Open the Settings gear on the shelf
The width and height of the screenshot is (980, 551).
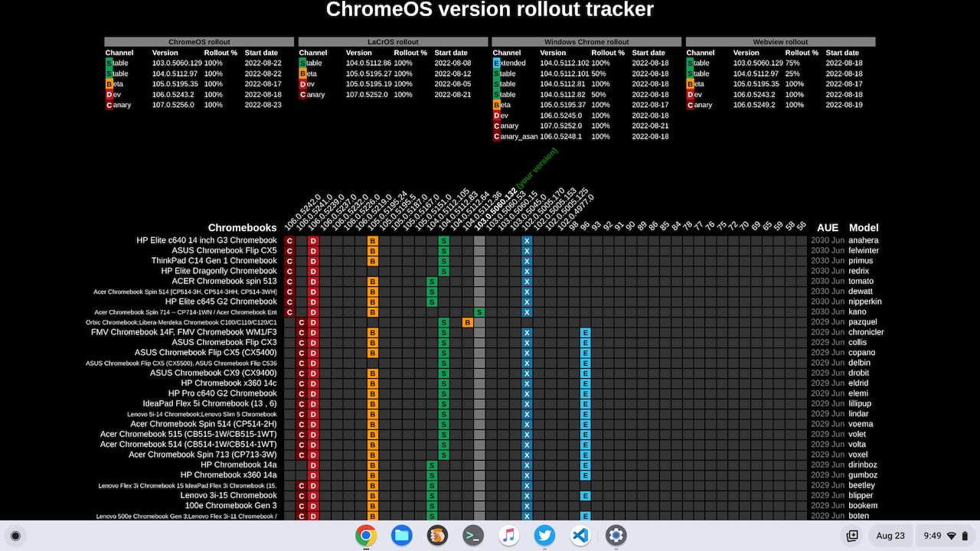point(616,536)
